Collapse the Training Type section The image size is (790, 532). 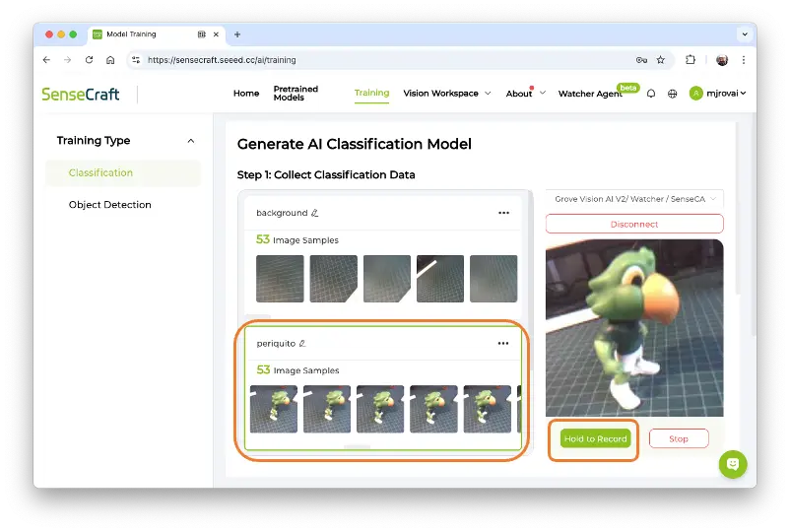pyautogui.click(x=191, y=141)
